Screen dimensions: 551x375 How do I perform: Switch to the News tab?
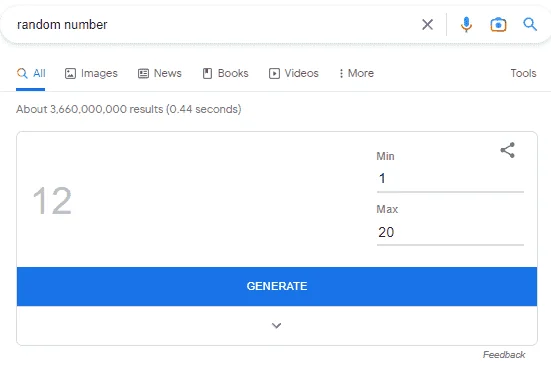(160, 73)
